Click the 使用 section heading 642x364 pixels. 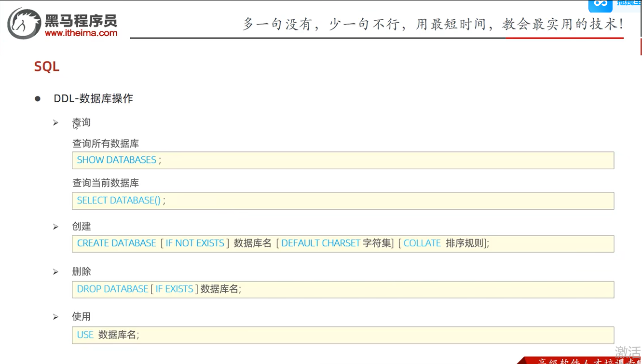pos(82,317)
